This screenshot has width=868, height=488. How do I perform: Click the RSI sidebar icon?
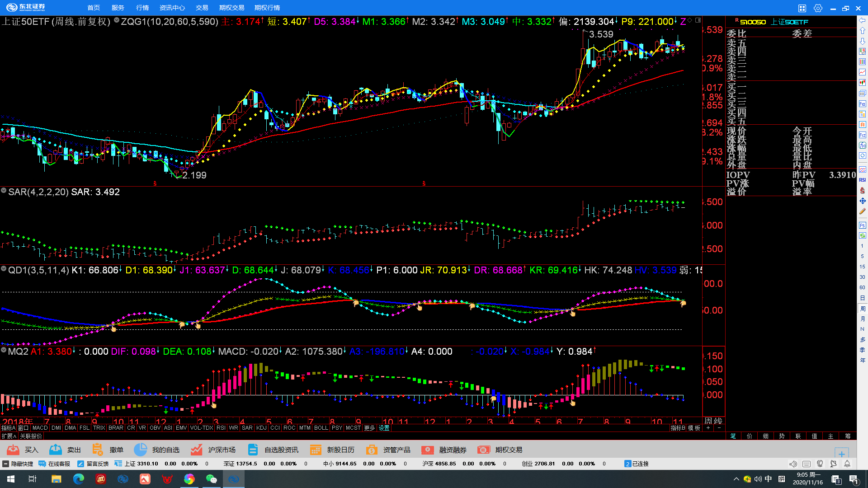863,180
